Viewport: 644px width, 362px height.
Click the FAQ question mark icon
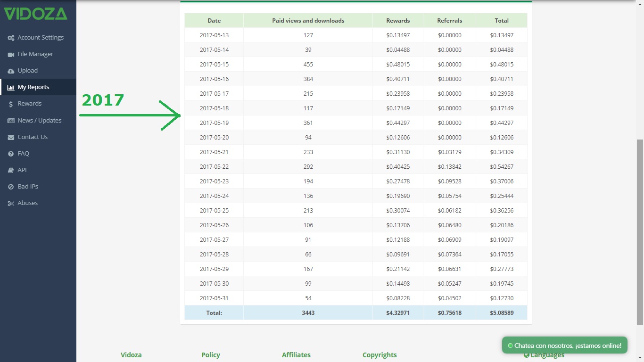tap(11, 154)
